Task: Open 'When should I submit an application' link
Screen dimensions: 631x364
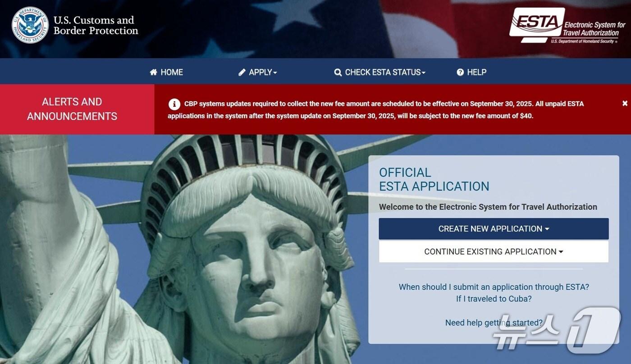Action: coord(494,287)
